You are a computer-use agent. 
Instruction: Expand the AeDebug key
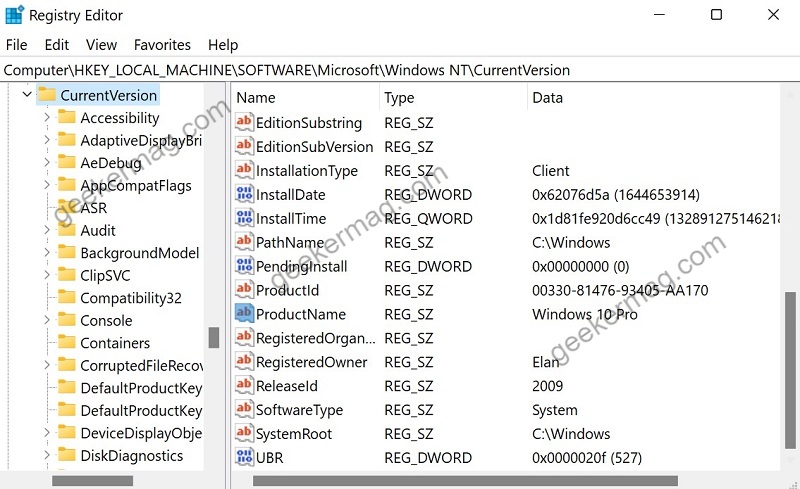tap(46, 162)
